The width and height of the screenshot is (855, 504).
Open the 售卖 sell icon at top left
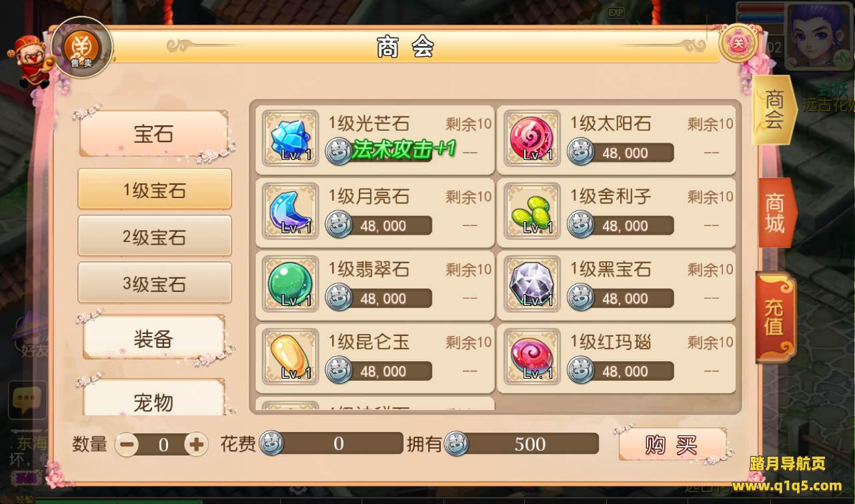[82, 47]
